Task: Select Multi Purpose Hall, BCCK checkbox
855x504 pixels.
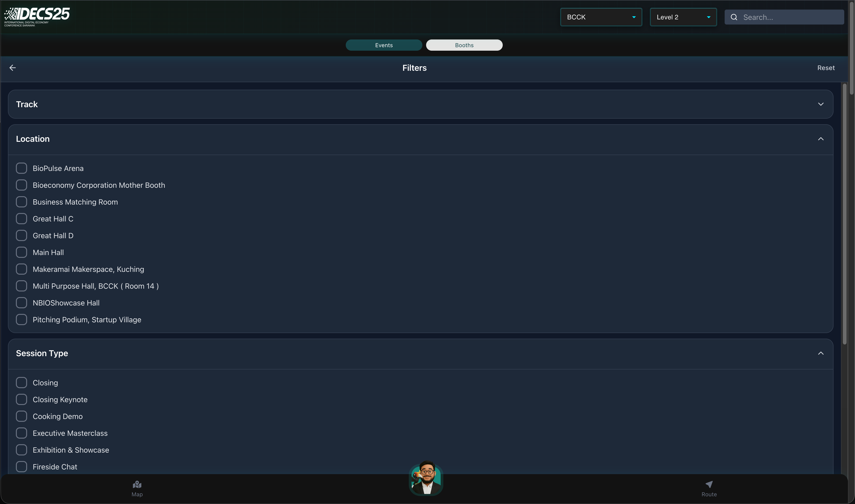Action: coord(21,286)
